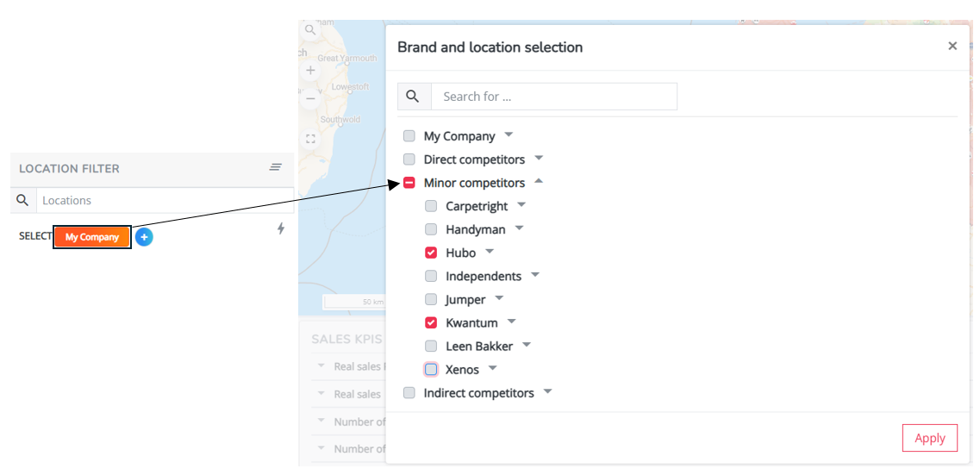
Task: Click the Carpetright label
Action: click(x=477, y=206)
